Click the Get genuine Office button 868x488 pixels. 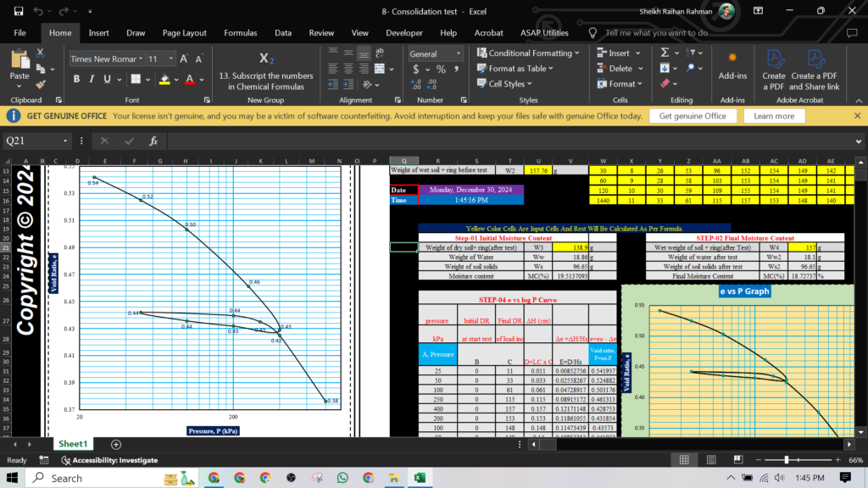[x=694, y=116]
